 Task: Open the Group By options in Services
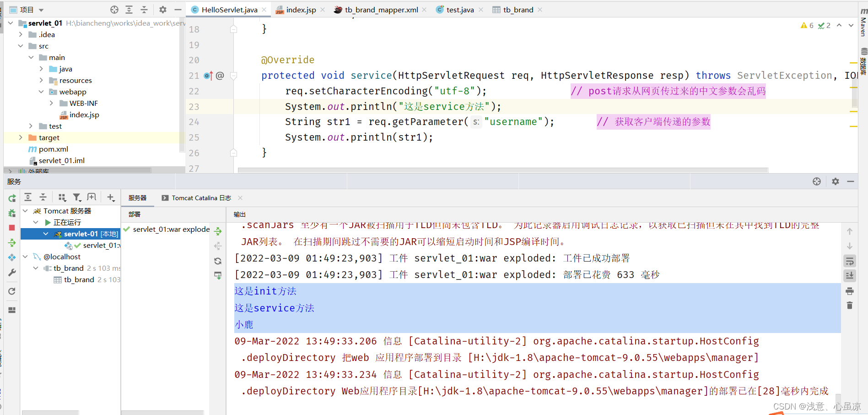(x=62, y=197)
